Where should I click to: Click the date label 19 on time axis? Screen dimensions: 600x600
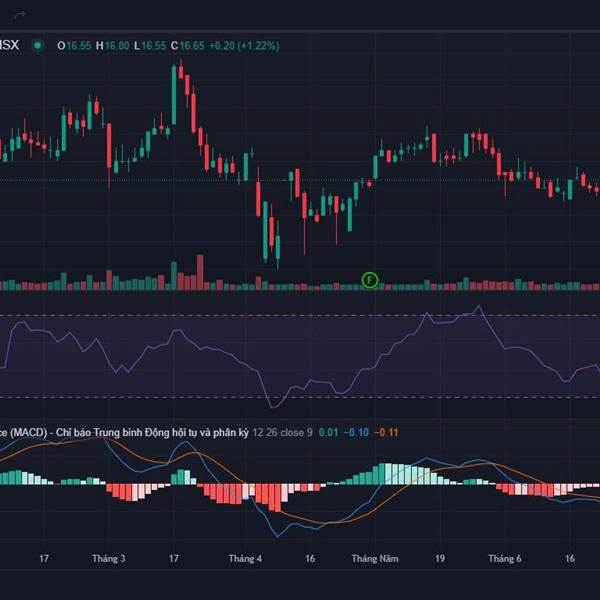click(440, 558)
